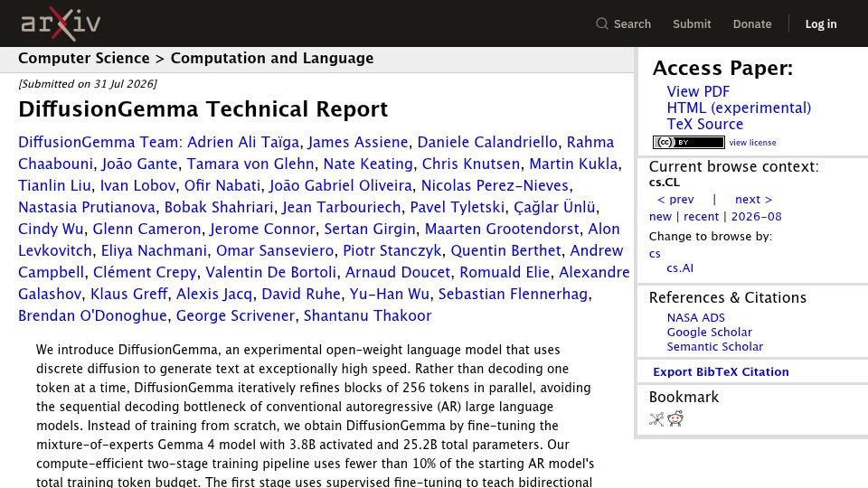
Task: Open Google Scholar citations
Action: point(709,332)
